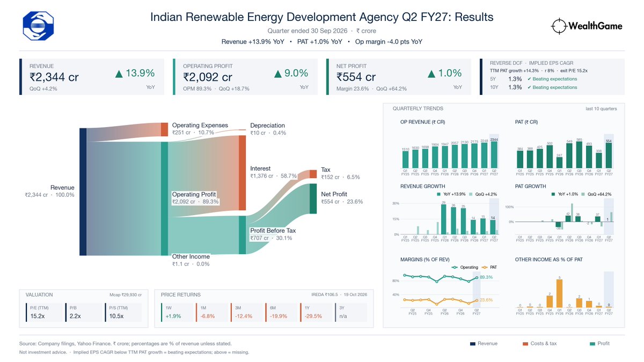Click the "last 10 quarters" label
644x362 pixels.
click(601, 109)
